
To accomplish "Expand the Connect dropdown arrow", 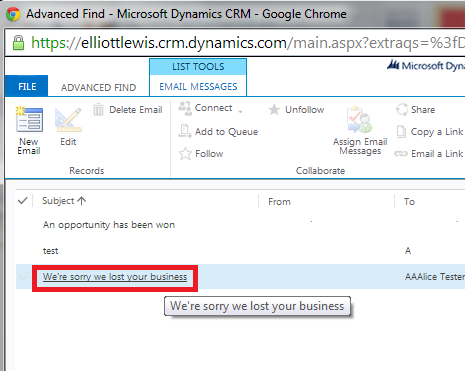I will click(x=240, y=111).
